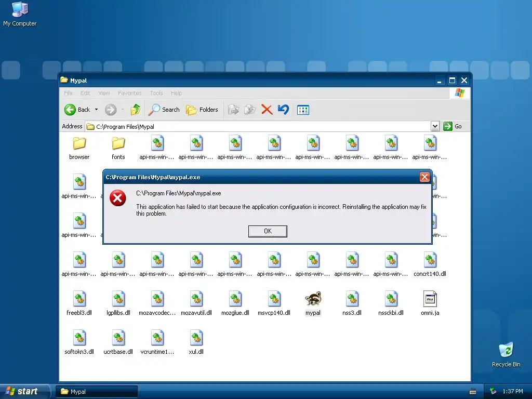Select the mypal raccoon executable
The image size is (532, 399).
(x=313, y=303)
